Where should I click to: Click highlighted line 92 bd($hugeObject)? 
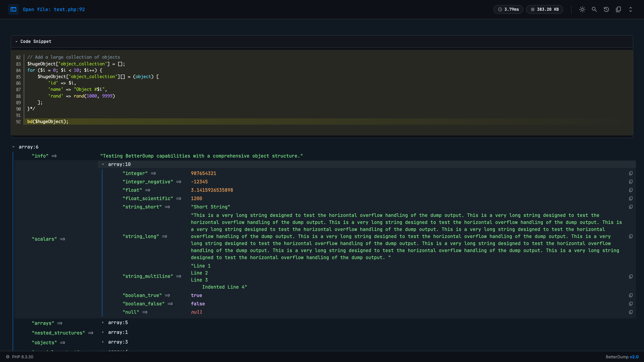tap(48, 122)
